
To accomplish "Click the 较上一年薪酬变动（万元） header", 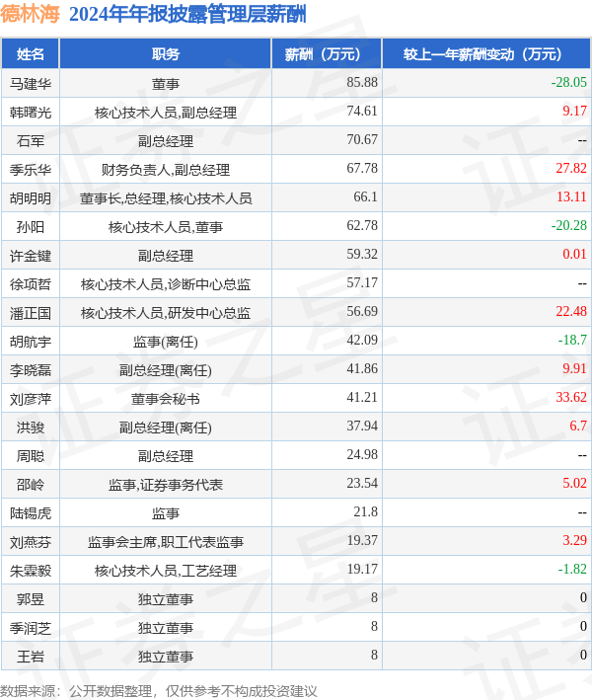I will coord(486,54).
